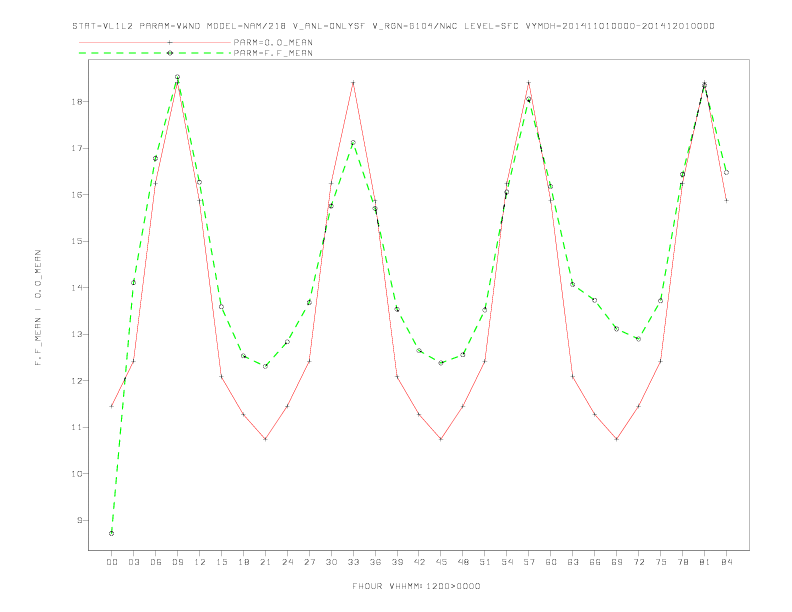Image resolution: width=792 pixels, height=612 pixels.
Task: Click x-axis tick label 72
Action: (638, 562)
